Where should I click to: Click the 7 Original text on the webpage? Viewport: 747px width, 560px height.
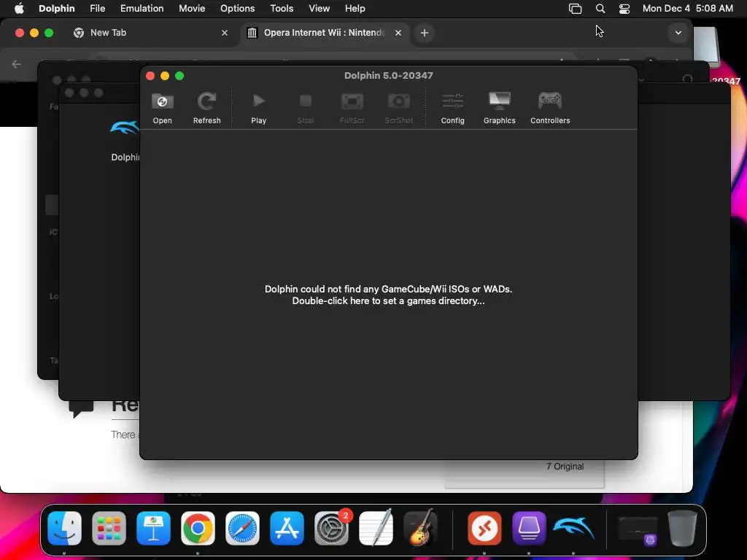[x=565, y=466]
